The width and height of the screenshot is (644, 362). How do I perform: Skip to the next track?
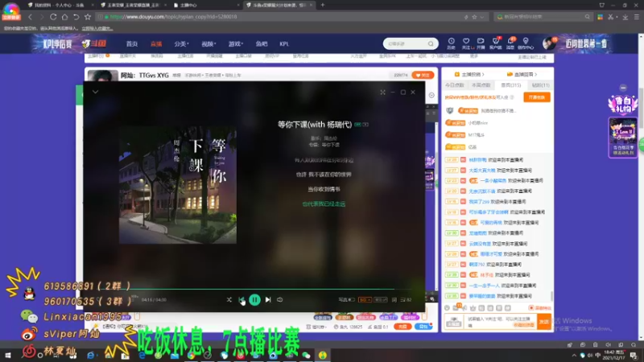point(268,299)
